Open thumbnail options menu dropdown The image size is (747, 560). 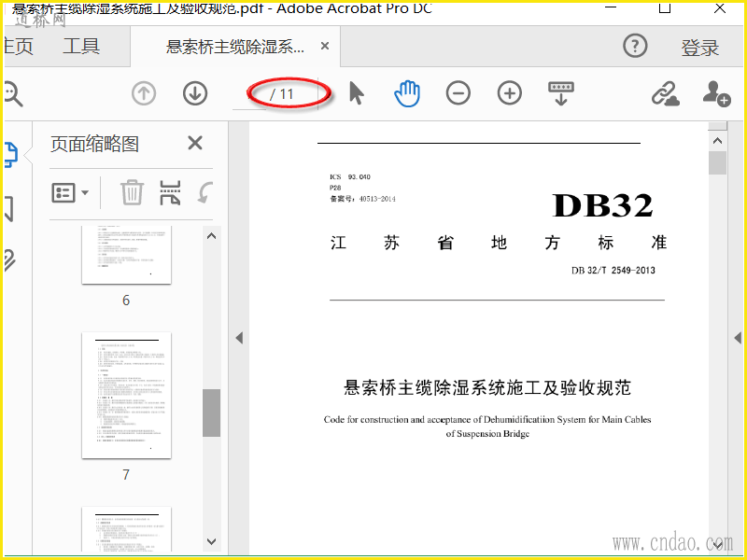(70, 193)
